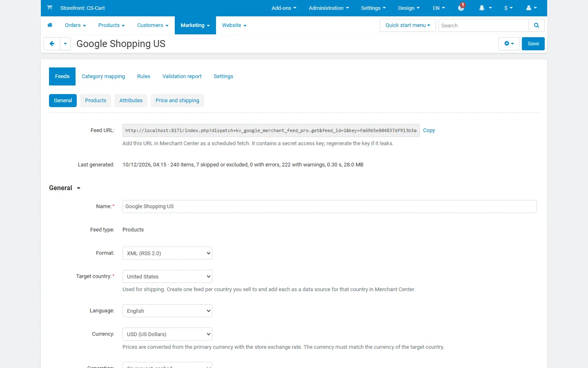Open the Customers menu
588x368 pixels.
(x=153, y=25)
